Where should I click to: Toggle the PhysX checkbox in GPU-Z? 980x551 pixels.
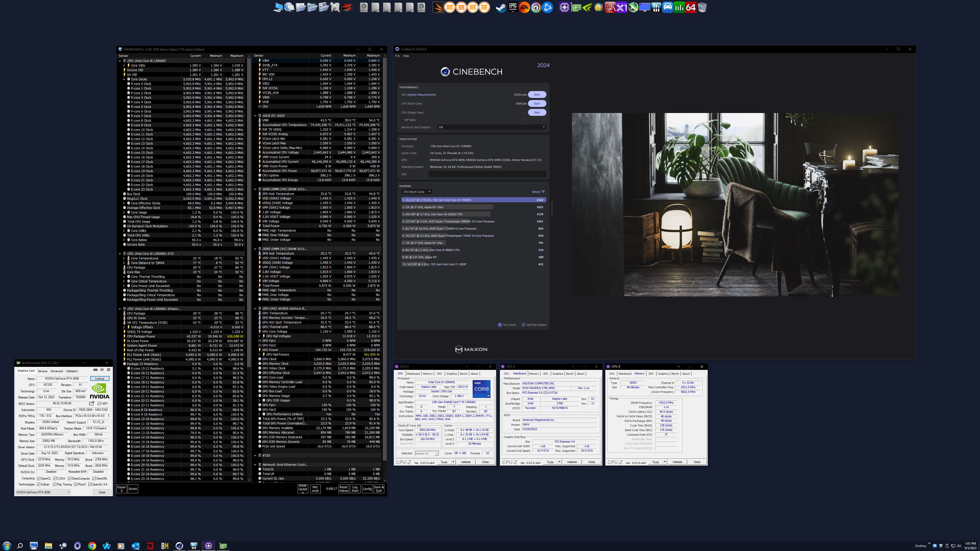pos(76,484)
